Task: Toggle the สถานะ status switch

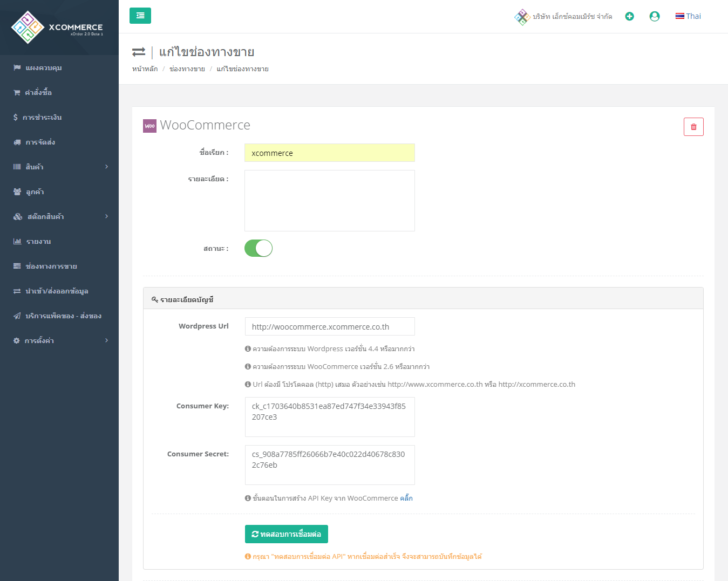Action: (x=258, y=248)
